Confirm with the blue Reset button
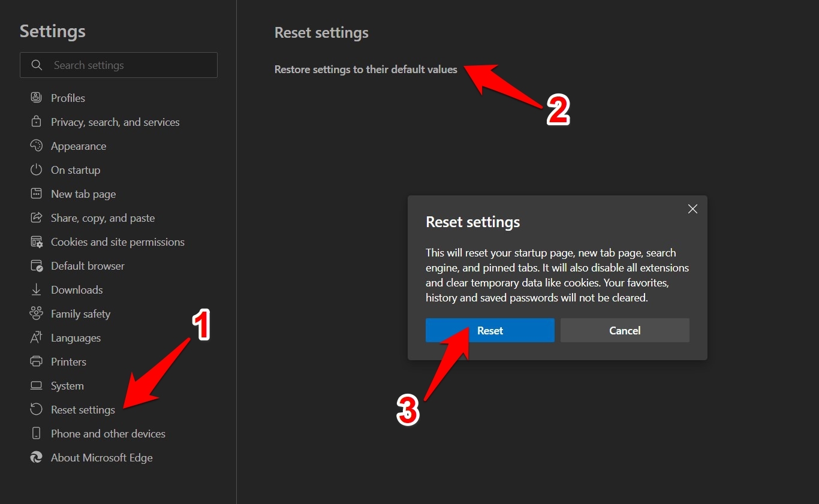The image size is (819, 504). coord(490,330)
